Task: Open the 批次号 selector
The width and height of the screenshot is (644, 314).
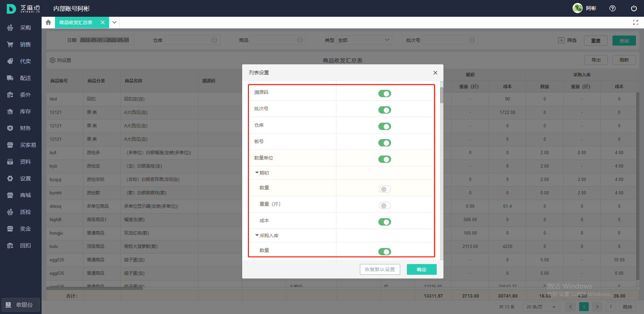Action: click(450, 40)
